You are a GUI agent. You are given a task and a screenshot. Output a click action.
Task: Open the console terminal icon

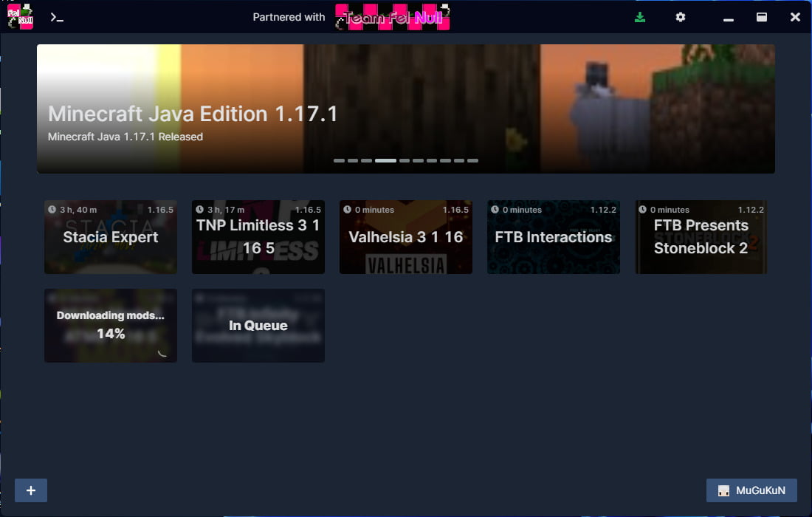pyautogui.click(x=57, y=17)
